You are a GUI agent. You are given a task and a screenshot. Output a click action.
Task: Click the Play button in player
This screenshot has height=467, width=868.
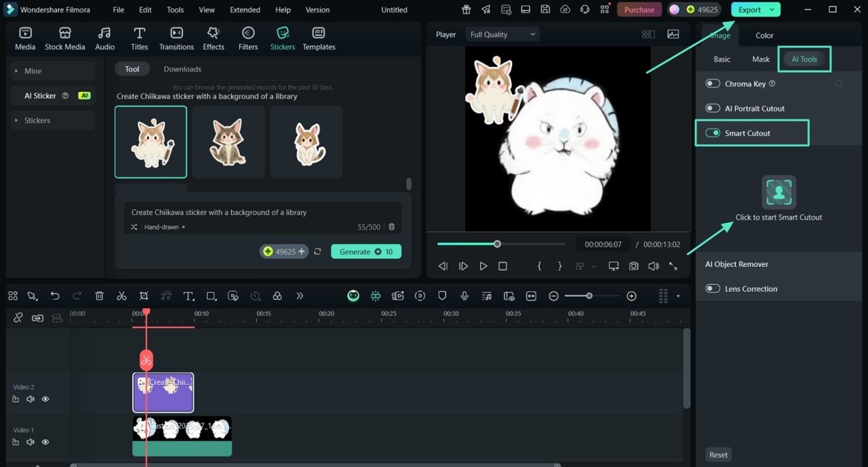[483, 266]
